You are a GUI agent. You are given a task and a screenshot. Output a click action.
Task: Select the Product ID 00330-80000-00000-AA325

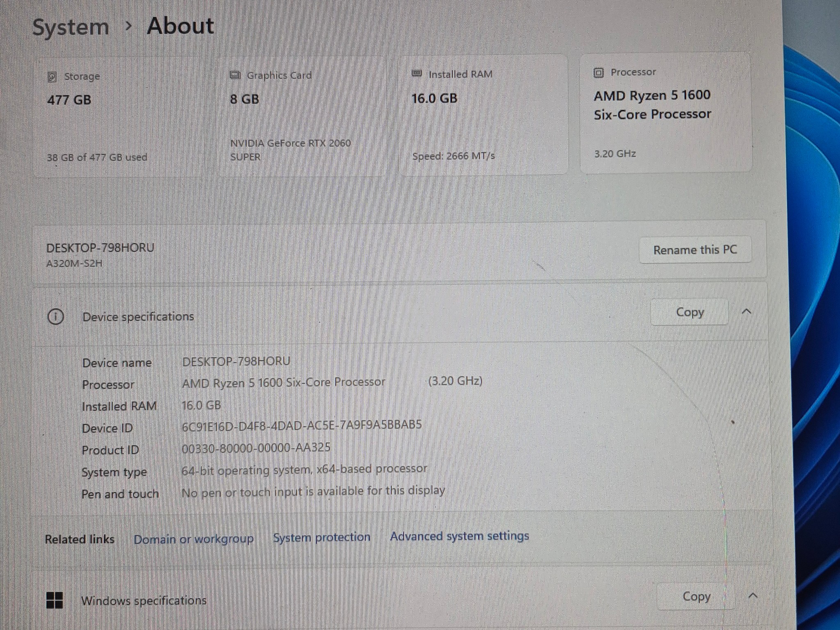[256, 448]
